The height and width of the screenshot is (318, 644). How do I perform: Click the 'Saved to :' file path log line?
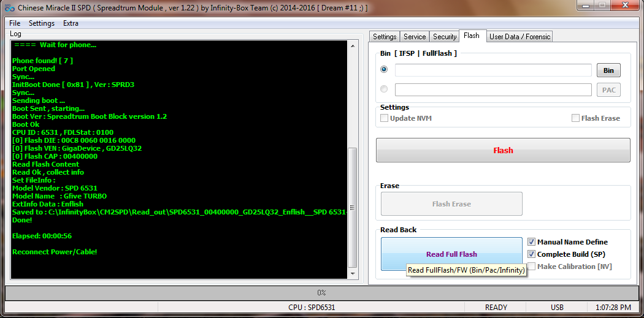click(x=180, y=212)
